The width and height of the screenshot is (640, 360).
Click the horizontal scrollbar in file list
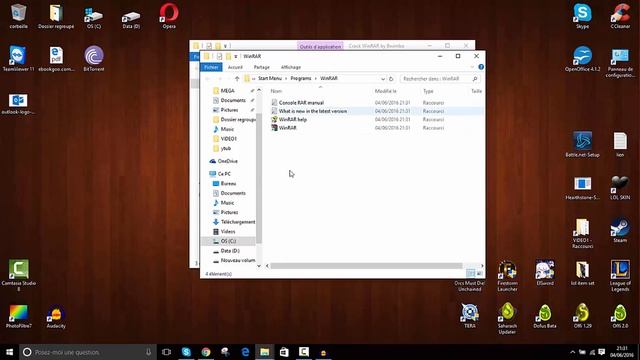(366, 266)
